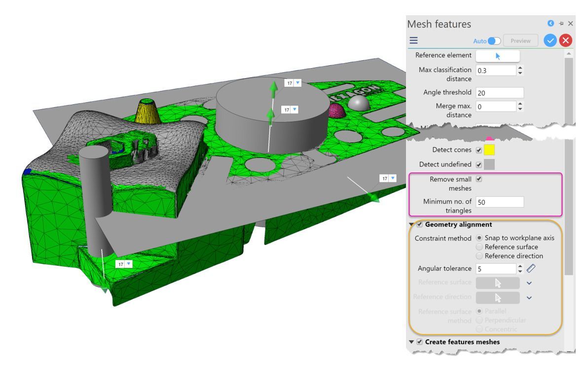Image resolution: width=588 pixels, height=368 pixels.
Task: Collapse the Geometry alignment section
Action: pos(411,225)
